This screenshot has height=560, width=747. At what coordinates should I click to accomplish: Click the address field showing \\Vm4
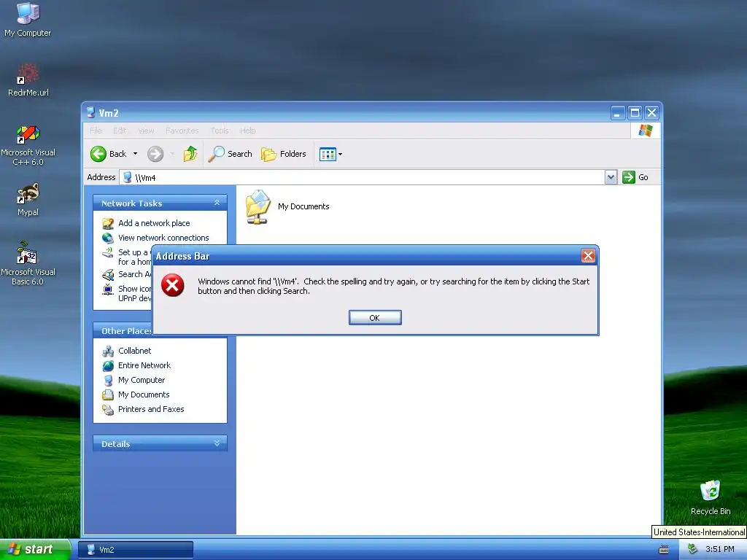click(362, 178)
